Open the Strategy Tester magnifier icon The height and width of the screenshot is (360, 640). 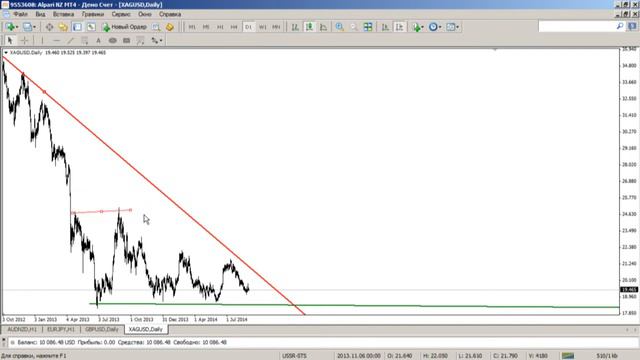point(156,27)
